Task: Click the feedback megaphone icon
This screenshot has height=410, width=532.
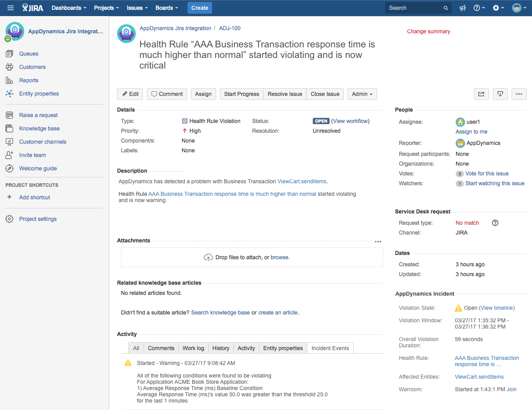Action: tap(462, 7)
